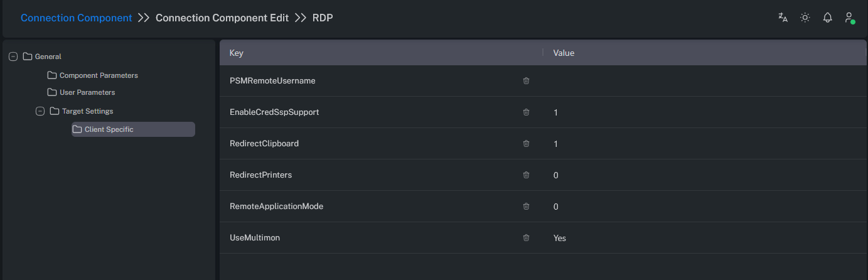Open the User Parameters folder
The image size is (868, 280).
coord(87,92)
